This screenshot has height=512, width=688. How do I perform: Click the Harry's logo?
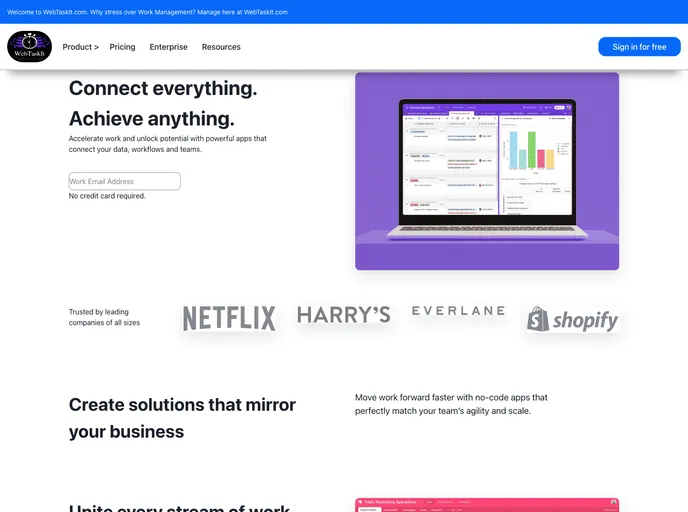[344, 315]
